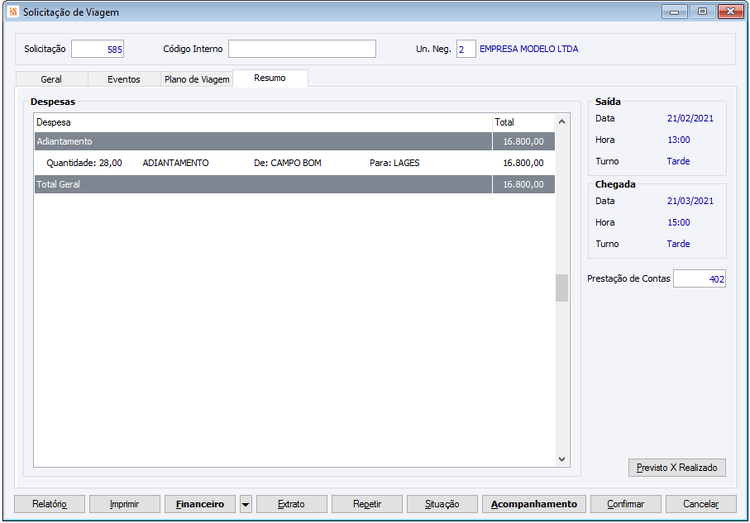
Task: Minimize the Solicitação de Viagem window
Action: (x=674, y=11)
